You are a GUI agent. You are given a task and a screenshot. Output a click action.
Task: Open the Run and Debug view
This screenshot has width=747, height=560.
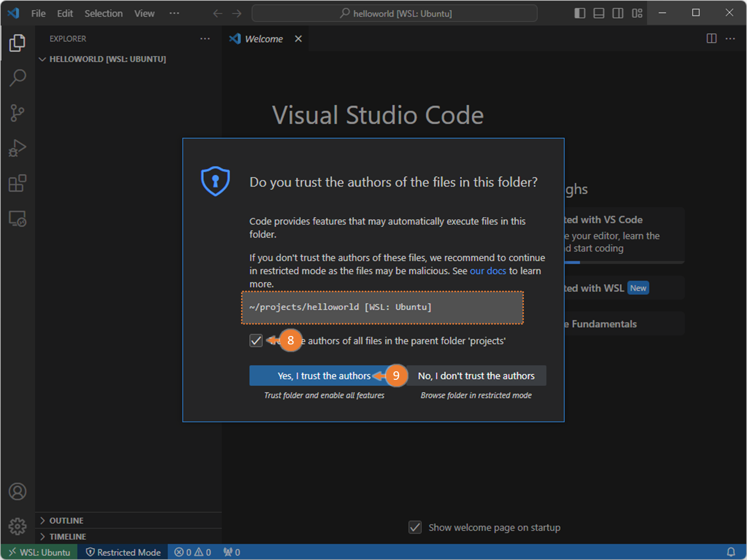click(x=17, y=148)
